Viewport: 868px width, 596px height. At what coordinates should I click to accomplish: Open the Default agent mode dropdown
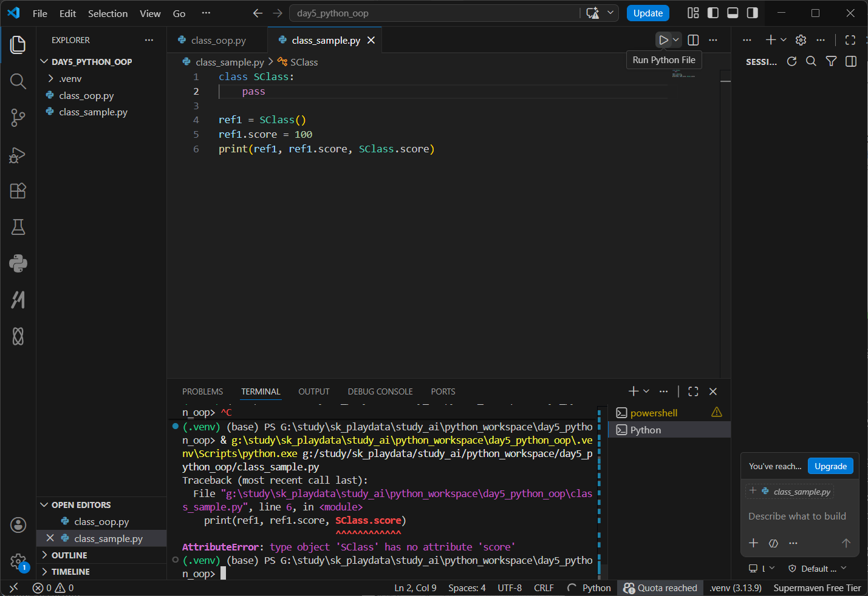click(x=817, y=569)
